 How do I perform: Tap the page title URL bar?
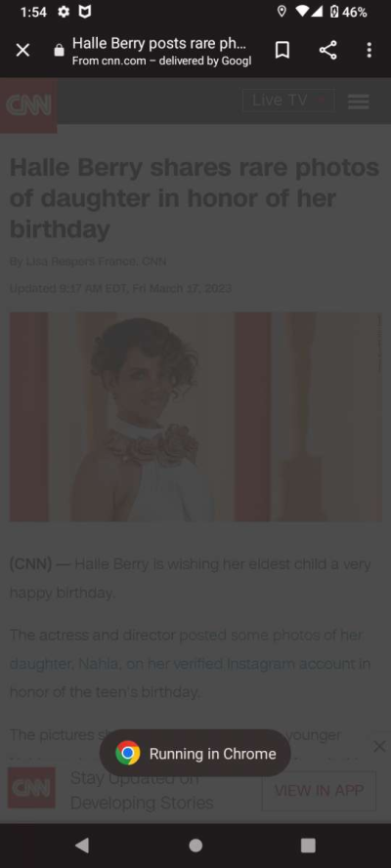[x=161, y=51]
